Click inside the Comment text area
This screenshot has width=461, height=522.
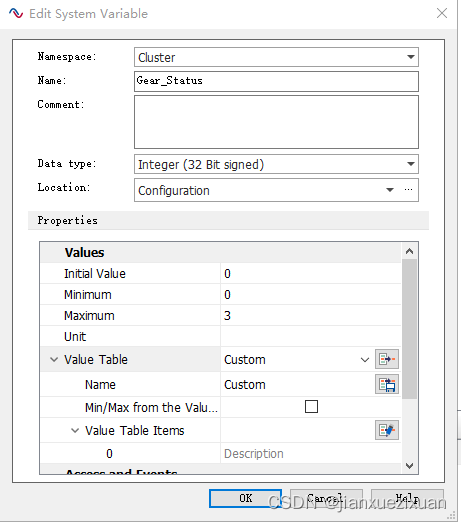tap(276, 122)
